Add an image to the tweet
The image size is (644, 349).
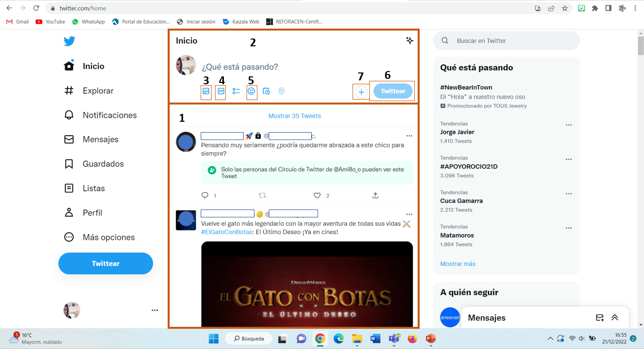pyautogui.click(x=206, y=91)
